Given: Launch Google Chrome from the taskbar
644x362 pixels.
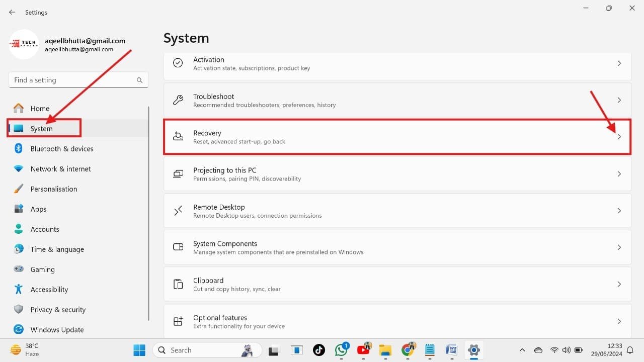Looking at the screenshot, I should [408, 350].
